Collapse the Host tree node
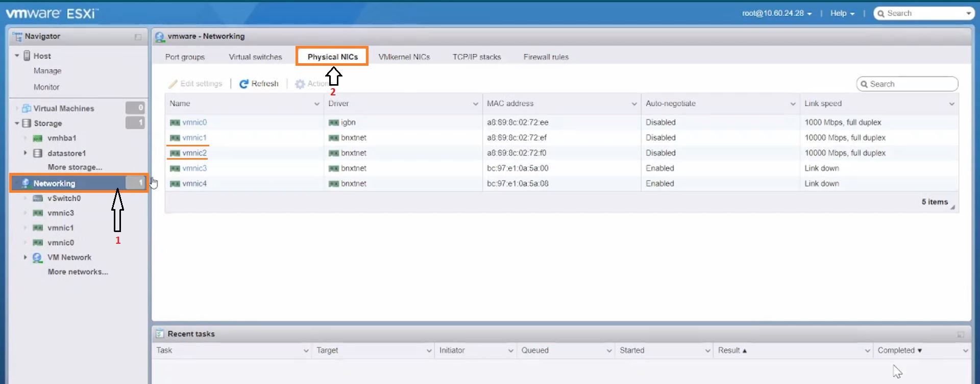Screen dimensions: 980x384 pos(17,56)
